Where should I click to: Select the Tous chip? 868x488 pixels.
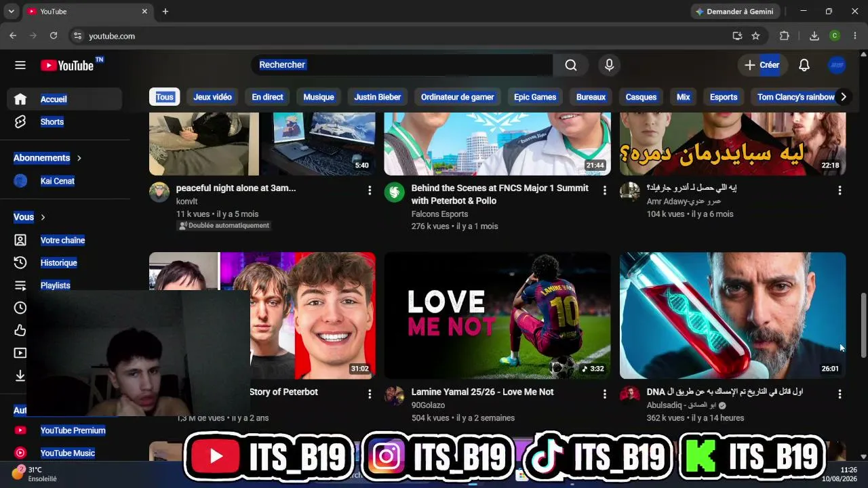(165, 97)
